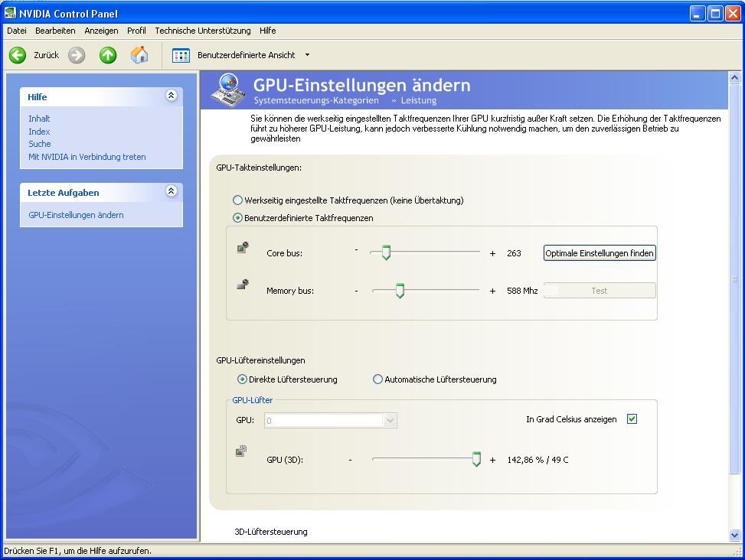The image size is (745, 560).
Task: Click Mit NVIDIA in Verbindung treten
Action: point(87,157)
